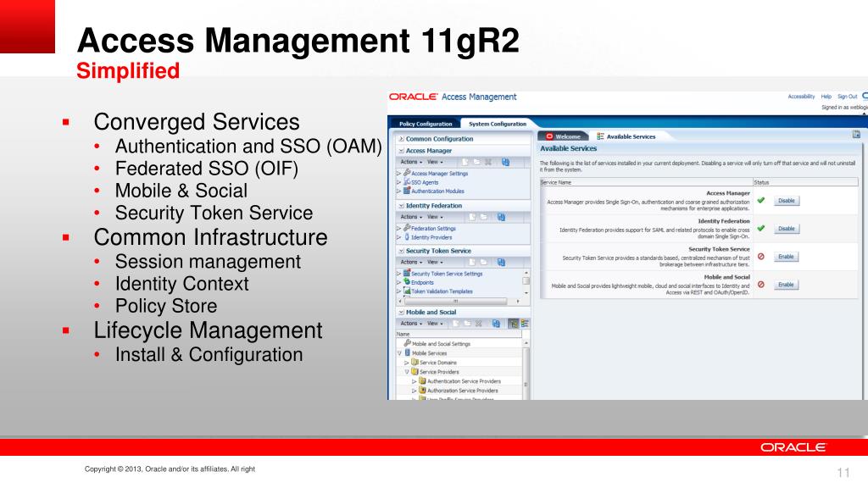Click the Authentication Service Providers folder icon
This screenshot has width=868, height=488.
[x=422, y=381]
